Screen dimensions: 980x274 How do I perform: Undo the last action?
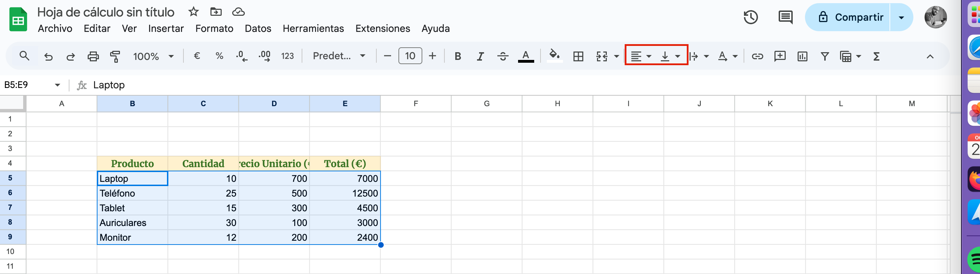coord(48,57)
